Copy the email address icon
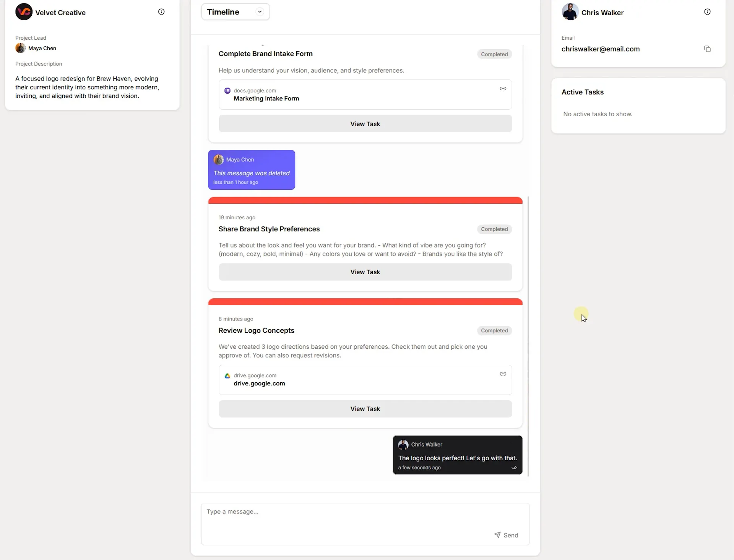734x560 pixels. [707, 49]
